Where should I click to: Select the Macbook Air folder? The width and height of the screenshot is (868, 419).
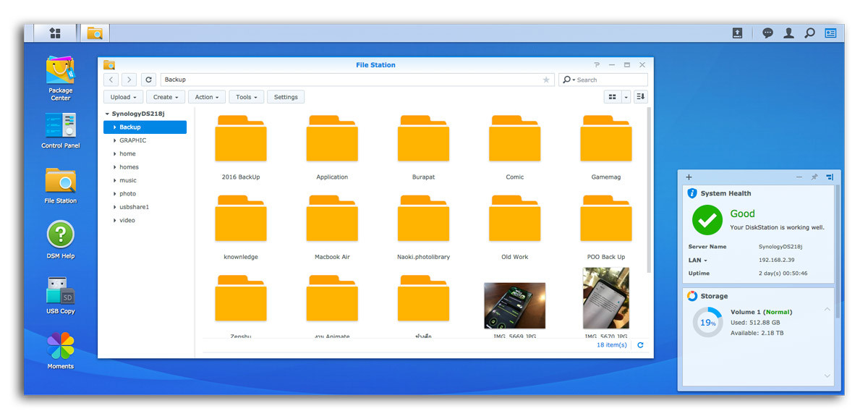tap(332, 227)
